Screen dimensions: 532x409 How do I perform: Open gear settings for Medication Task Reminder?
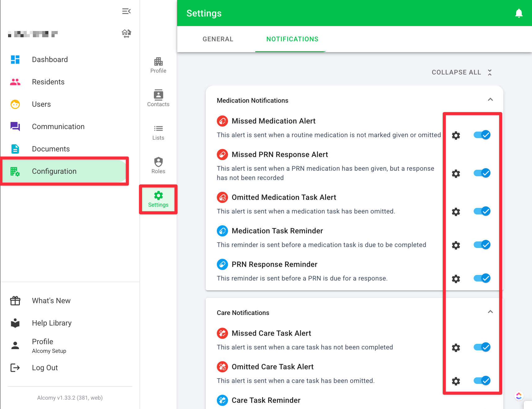[x=456, y=245]
